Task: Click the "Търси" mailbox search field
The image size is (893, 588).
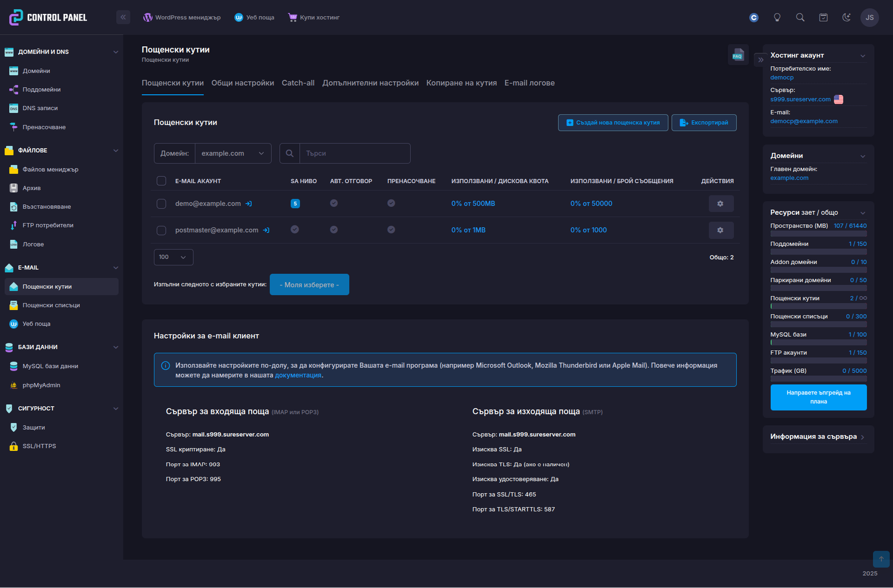Action: 354,153
